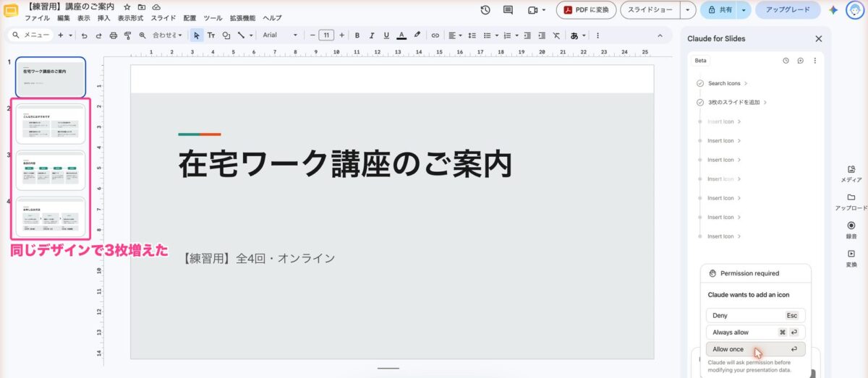This screenshot has height=378, width=868.
Task: Click the zoom magnifier tool
Action: click(142, 35)
